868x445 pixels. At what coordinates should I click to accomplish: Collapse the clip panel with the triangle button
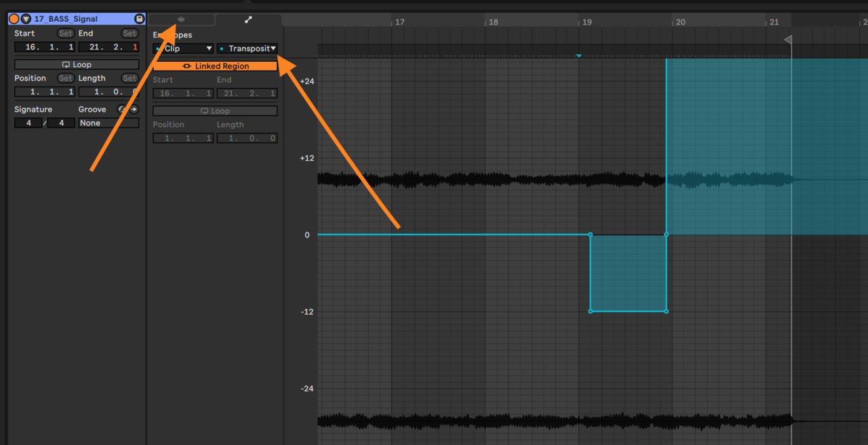pyautogui.click(x=26, y=19)
